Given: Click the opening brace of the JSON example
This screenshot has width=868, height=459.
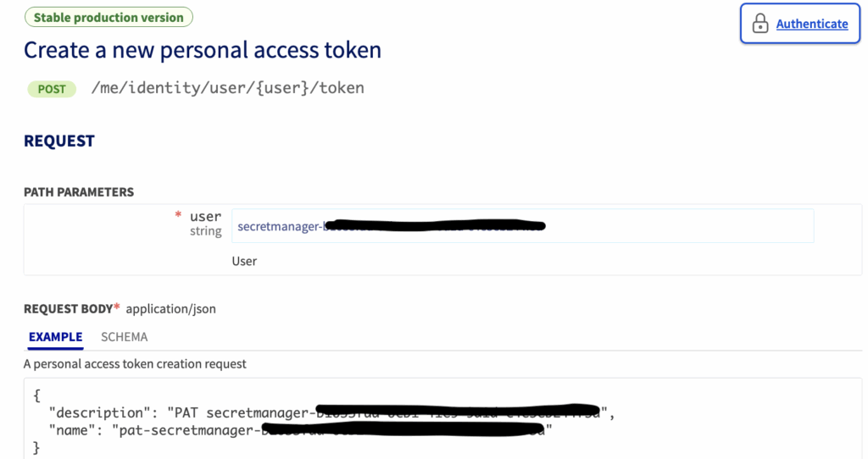Looking at the screenshot, I should click(x=36, y=395).
